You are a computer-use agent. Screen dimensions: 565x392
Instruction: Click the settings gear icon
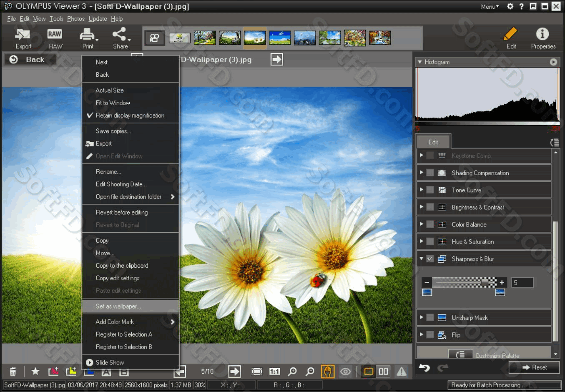tap(510, 6)
